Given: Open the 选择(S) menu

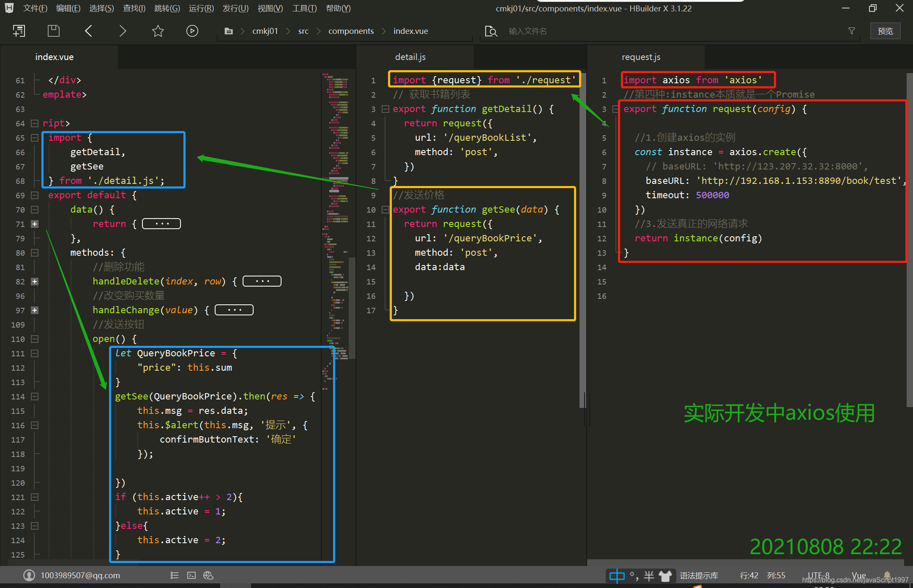Looking at the screenshot, I should (x=101, y=8).
